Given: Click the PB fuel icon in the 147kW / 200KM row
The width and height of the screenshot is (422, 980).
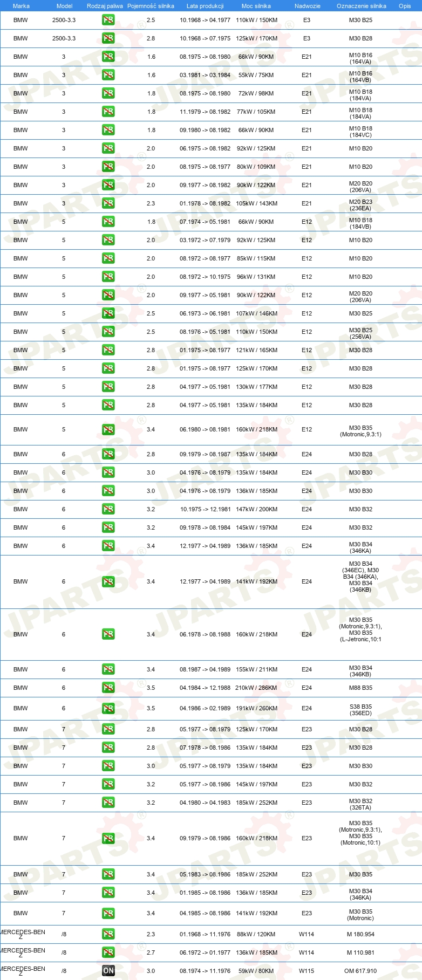Looking at the screenshot, I should pyautogui.click(x=108, y=509).
